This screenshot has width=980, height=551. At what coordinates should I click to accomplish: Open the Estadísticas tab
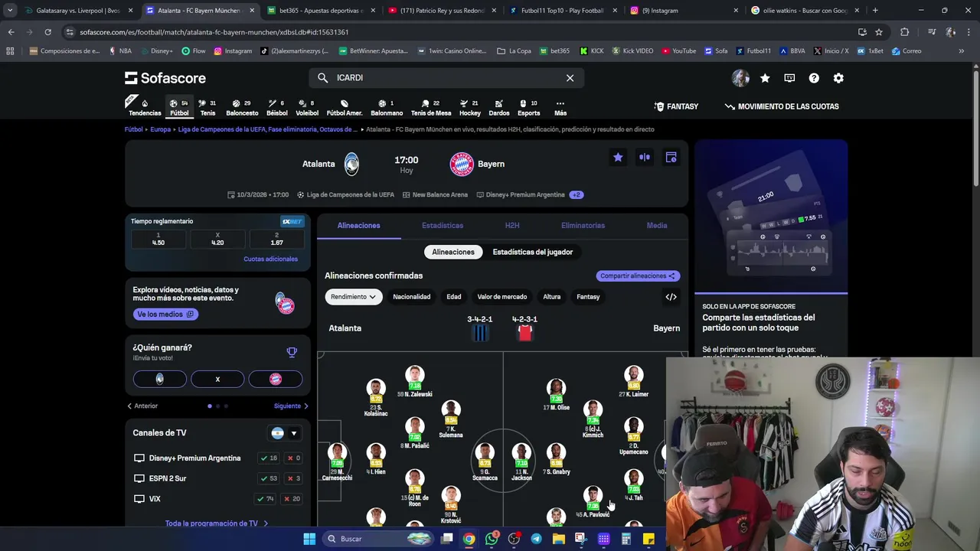pyautogui.click(x=443, y=226)
